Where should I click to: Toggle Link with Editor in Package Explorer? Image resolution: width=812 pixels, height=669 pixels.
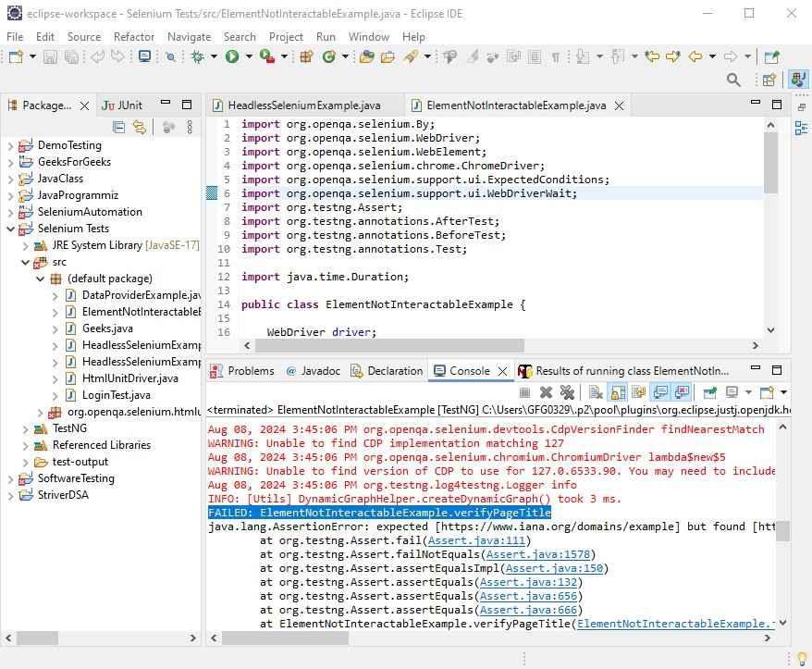(139, 127)
